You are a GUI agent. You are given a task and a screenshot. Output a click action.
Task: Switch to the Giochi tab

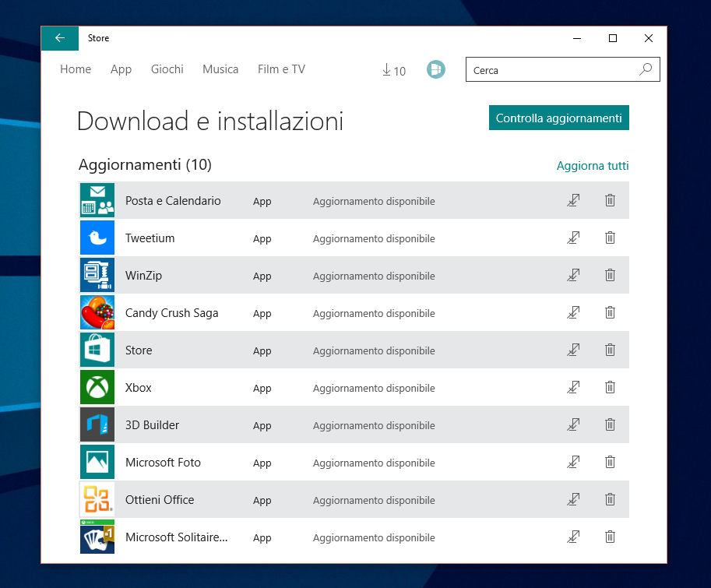pyautogui.click(x=167, y=69)
